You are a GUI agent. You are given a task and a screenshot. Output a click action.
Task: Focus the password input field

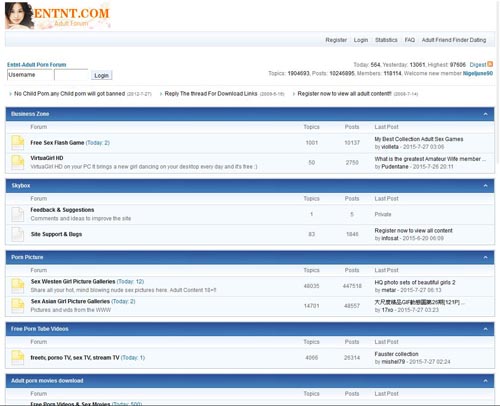(71, 75)
